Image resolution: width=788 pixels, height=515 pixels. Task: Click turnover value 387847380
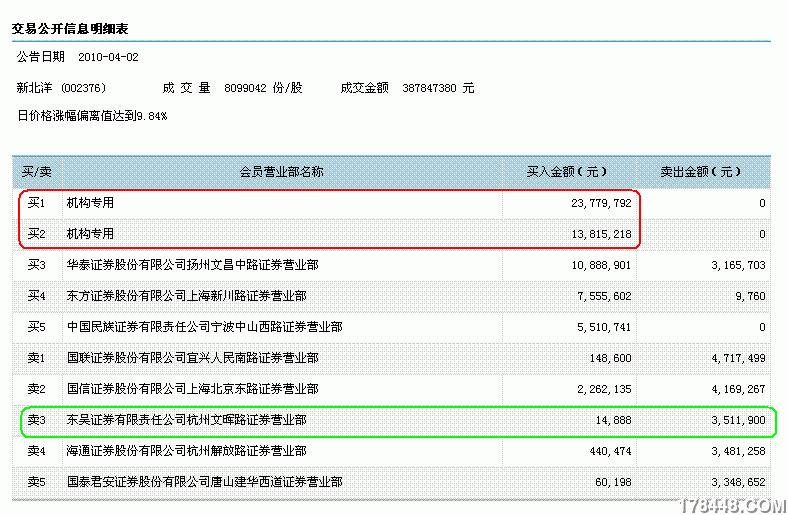point(429,88)
